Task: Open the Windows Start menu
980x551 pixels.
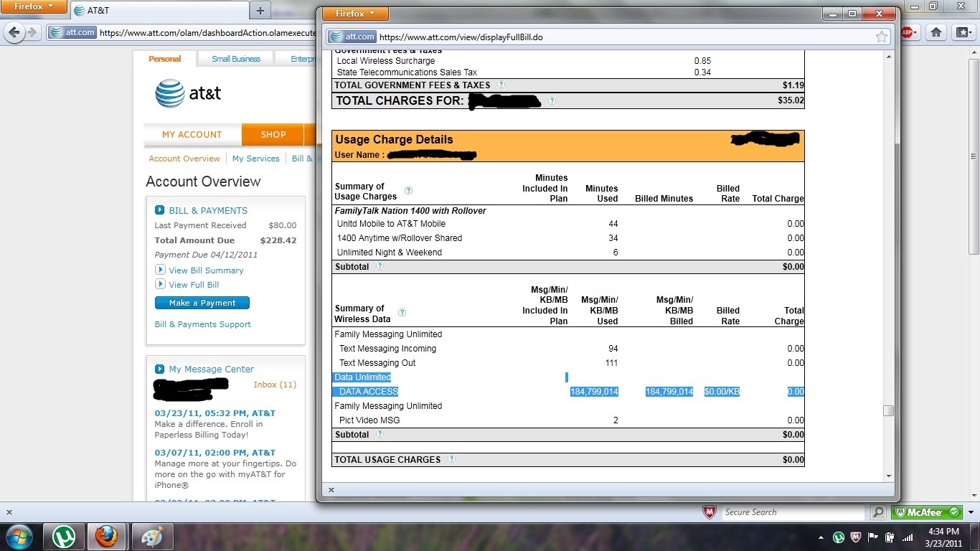Action: click(20, 537)
